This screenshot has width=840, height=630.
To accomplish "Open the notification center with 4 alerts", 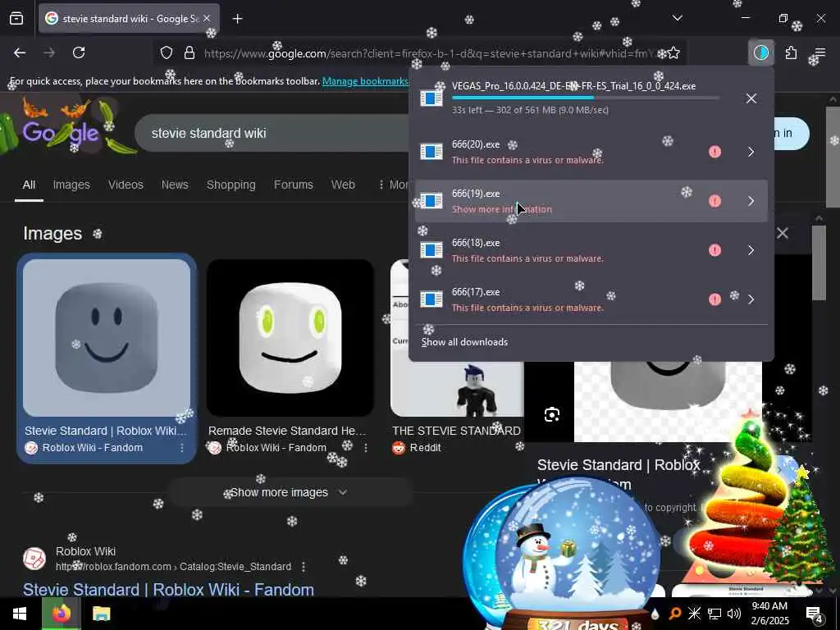I will 815,614.
